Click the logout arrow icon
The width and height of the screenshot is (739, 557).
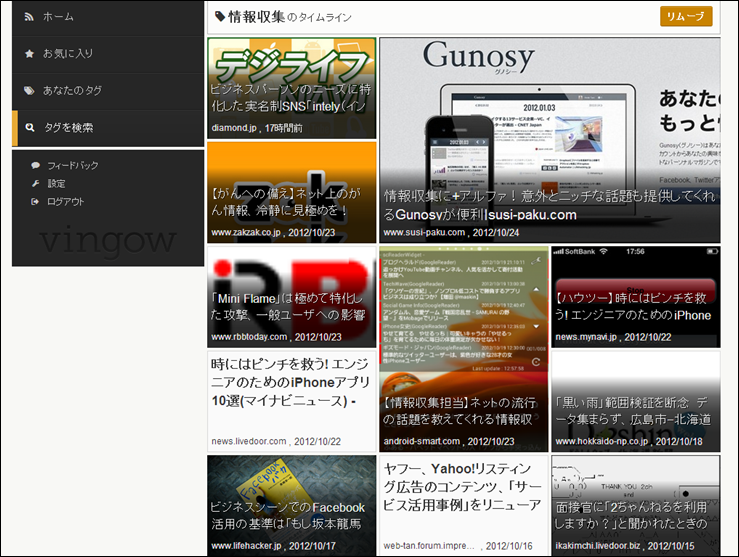pyautogui.click(x=35, y=202)
